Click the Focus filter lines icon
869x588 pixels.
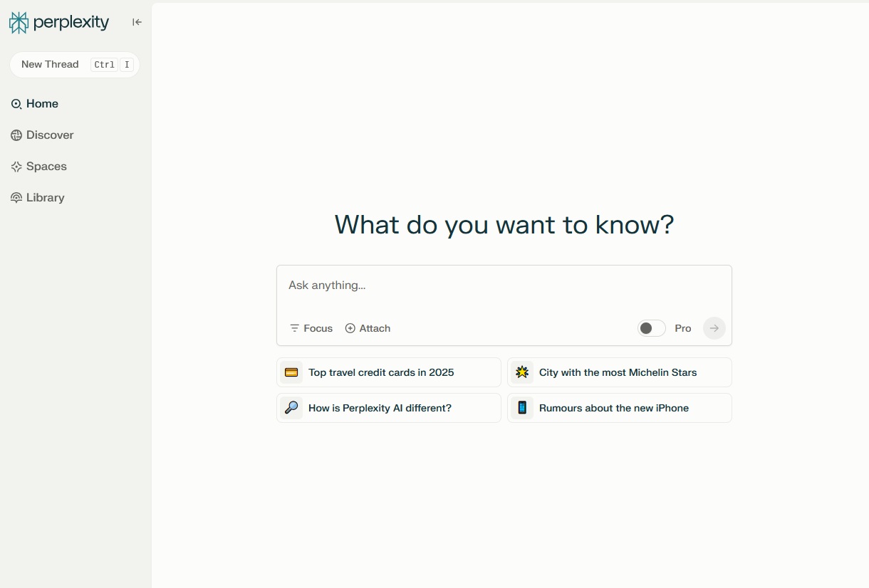(294, 328)
